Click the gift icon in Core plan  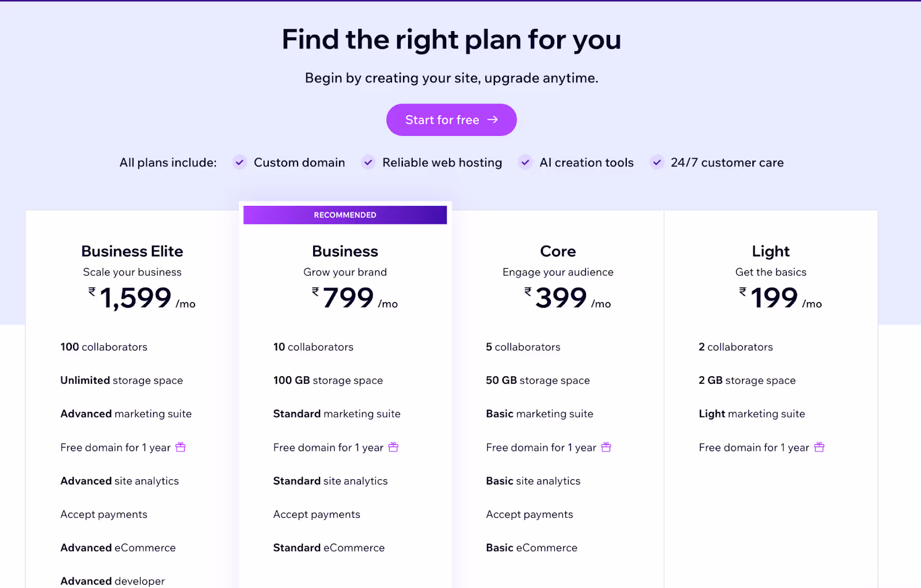coord(606,447)
